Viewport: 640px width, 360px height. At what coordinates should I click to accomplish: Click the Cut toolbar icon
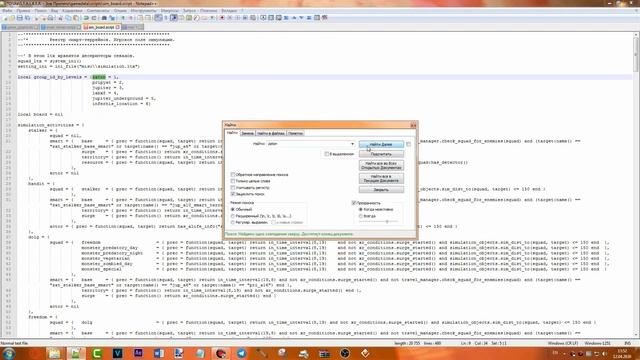coord(60,18)
